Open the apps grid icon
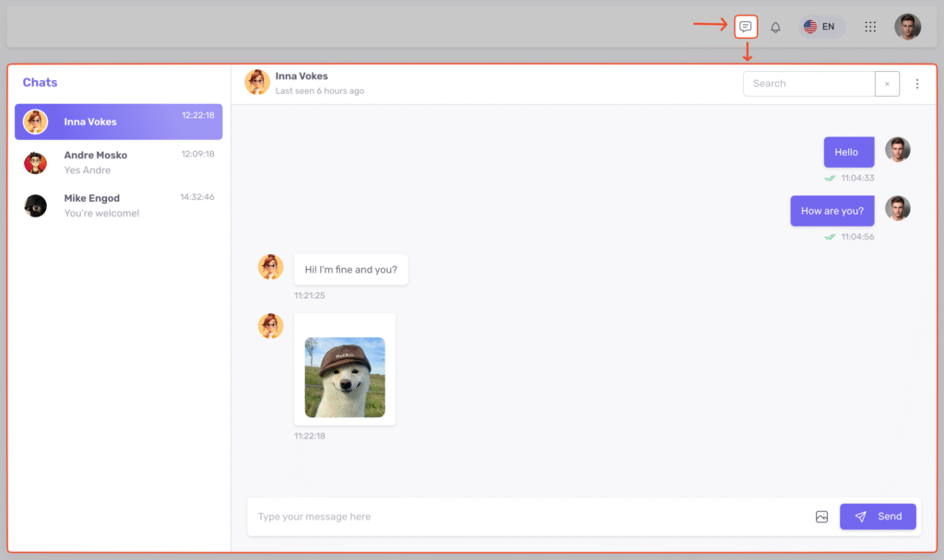Image resolution: width=944 pixels, height=560 pixels. pos(870,27)
